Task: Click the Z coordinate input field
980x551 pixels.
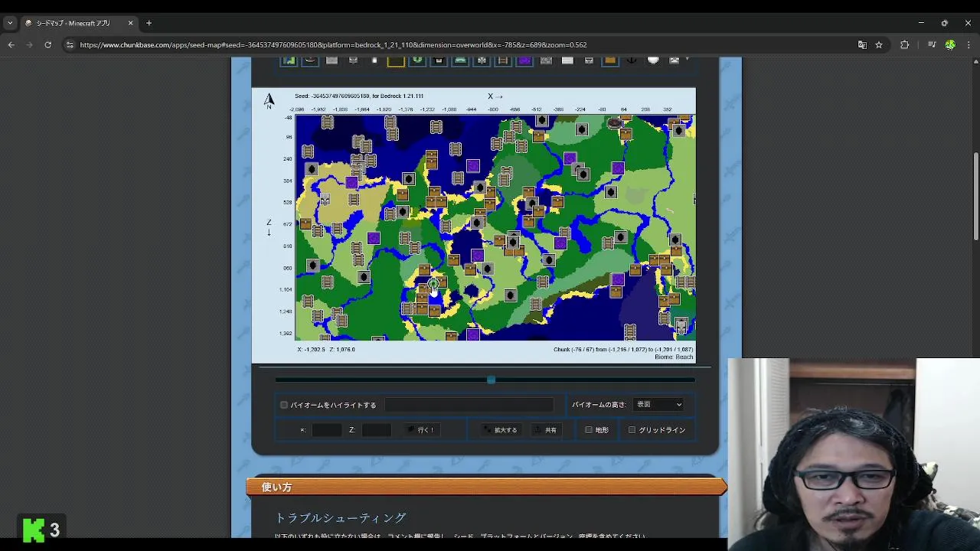Action: pos(377,430)
